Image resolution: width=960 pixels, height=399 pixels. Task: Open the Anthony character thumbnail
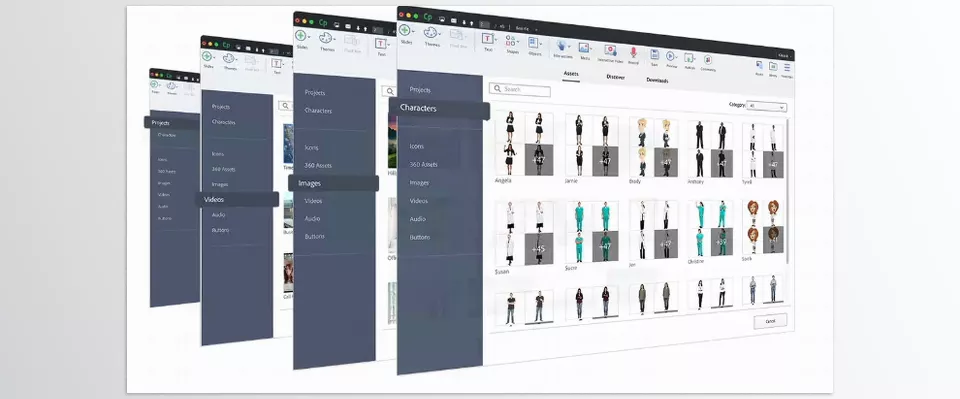click(710, 149)
